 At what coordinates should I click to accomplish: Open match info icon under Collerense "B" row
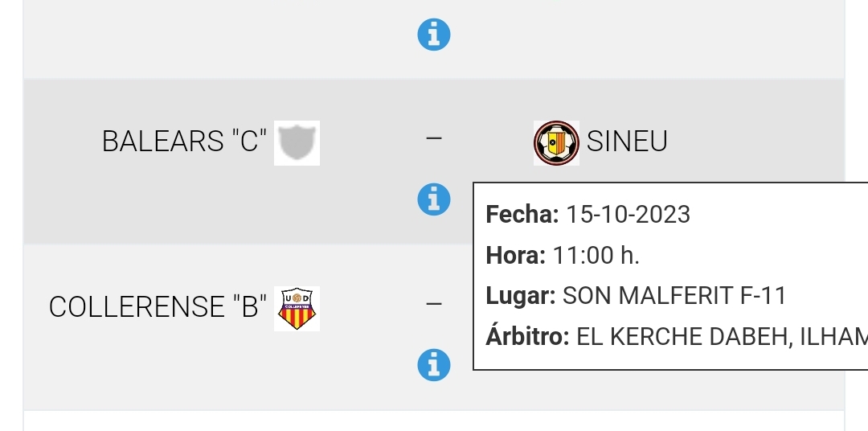pos(434,365)
